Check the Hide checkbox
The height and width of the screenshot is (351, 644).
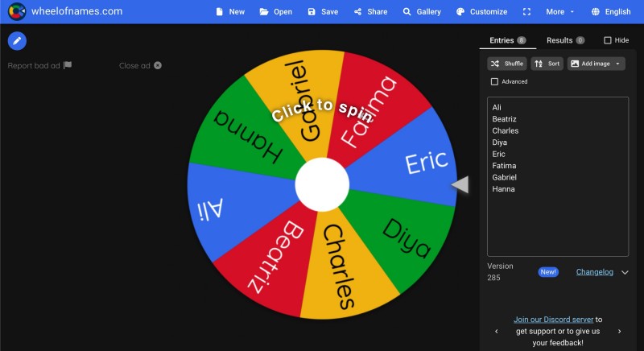pos(608,40)
